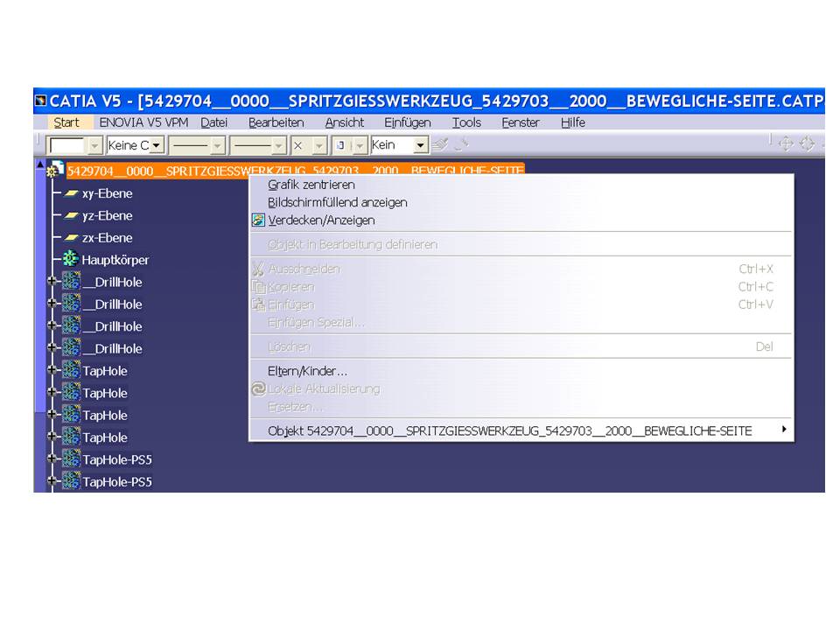Click the white color swatch box in toolbar

coord(66,146)
